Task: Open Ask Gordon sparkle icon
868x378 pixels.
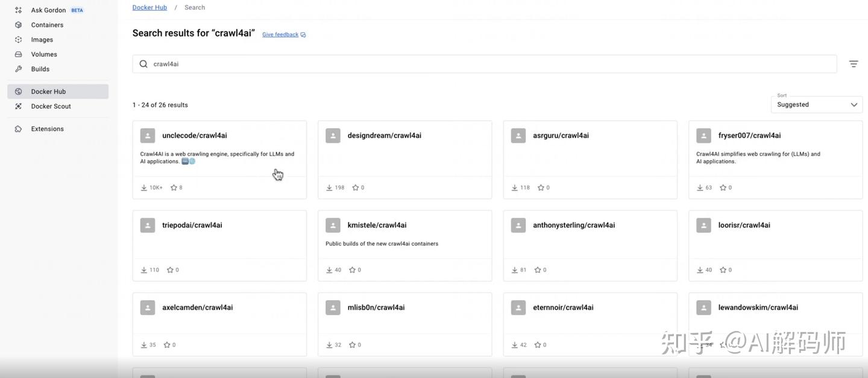Action: [19, 10]
